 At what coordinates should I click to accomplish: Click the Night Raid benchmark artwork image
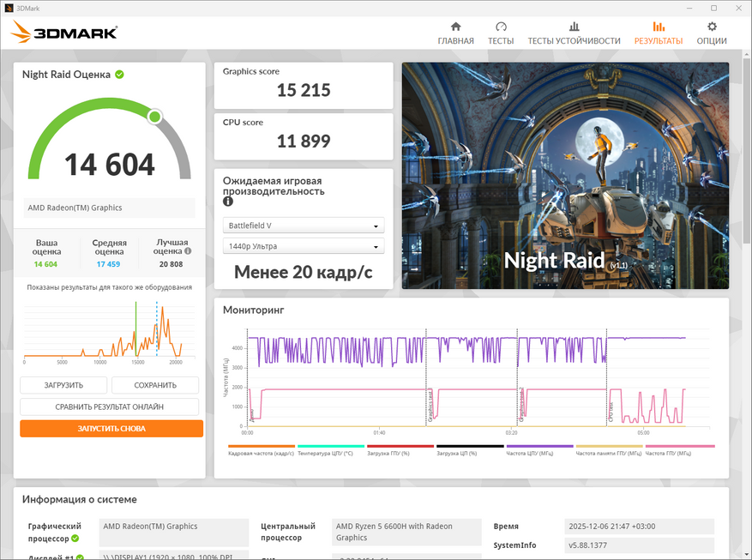click(x=565, y=175)
